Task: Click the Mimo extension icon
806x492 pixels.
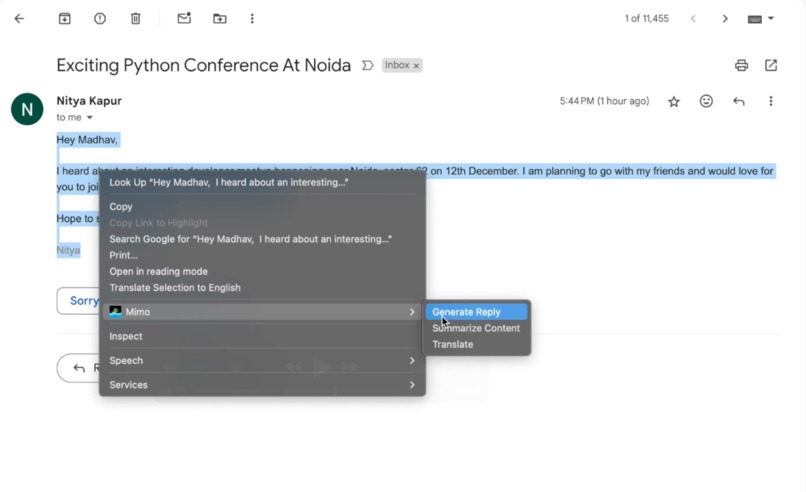Action: (115, 312)
